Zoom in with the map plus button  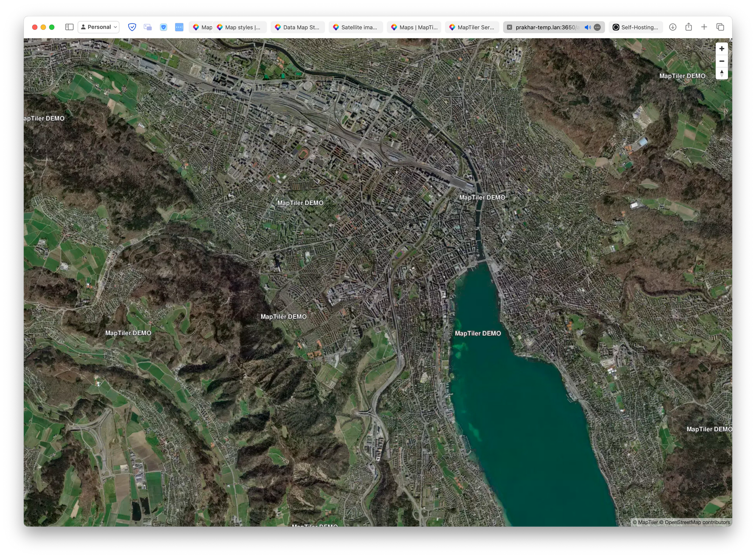pos(722,49)
